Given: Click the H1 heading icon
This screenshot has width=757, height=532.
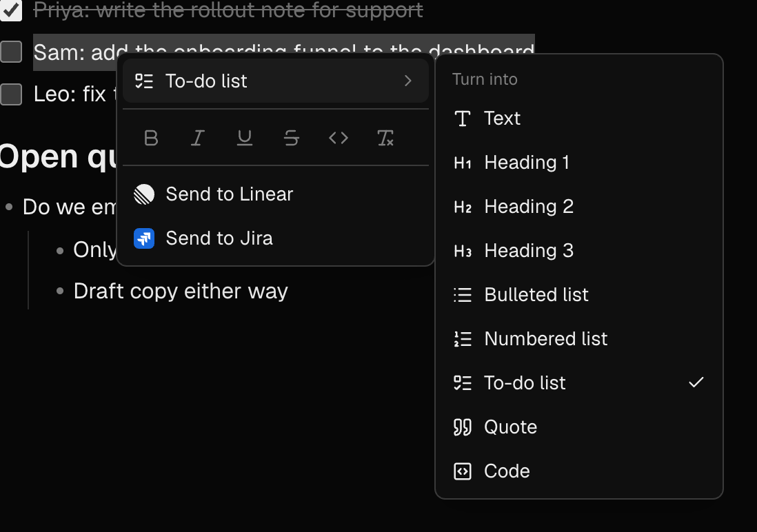Looking at the screenshot, I should [463, 163].
